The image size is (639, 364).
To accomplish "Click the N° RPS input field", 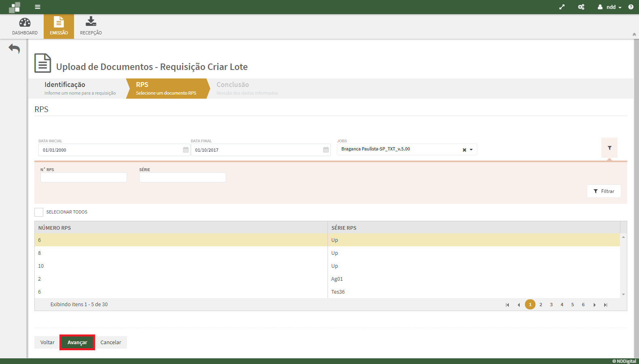I will [x=84, y=178].
